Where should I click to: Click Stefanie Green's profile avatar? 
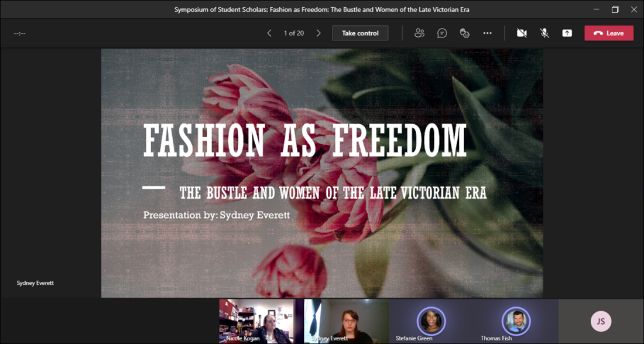coord(431,320)
